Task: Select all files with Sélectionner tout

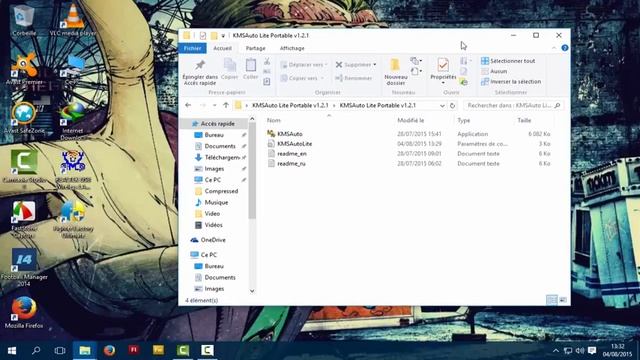Action: [508, 61]
